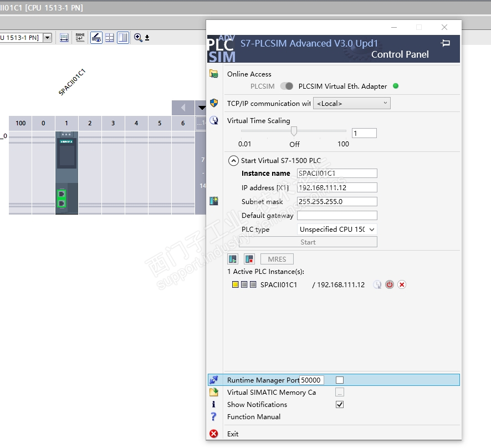The width and height of the screenshot is (491, 448).
Task: Remove the SPACII01C1 instance with red X
Action: pyautogui.click(x=402, y=284)
